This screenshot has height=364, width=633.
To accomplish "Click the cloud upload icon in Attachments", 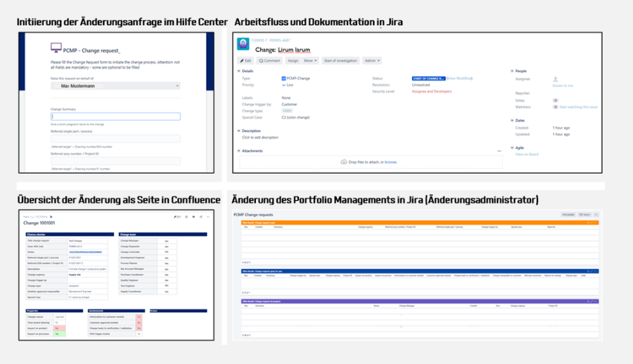I will click(343, 162).
